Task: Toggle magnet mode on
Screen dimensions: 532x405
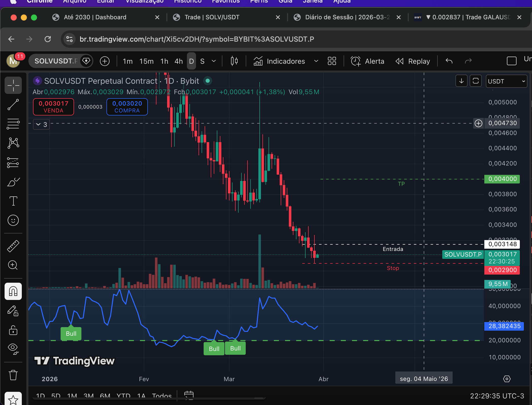Action: pyautogui.click(x=13, y=291)
